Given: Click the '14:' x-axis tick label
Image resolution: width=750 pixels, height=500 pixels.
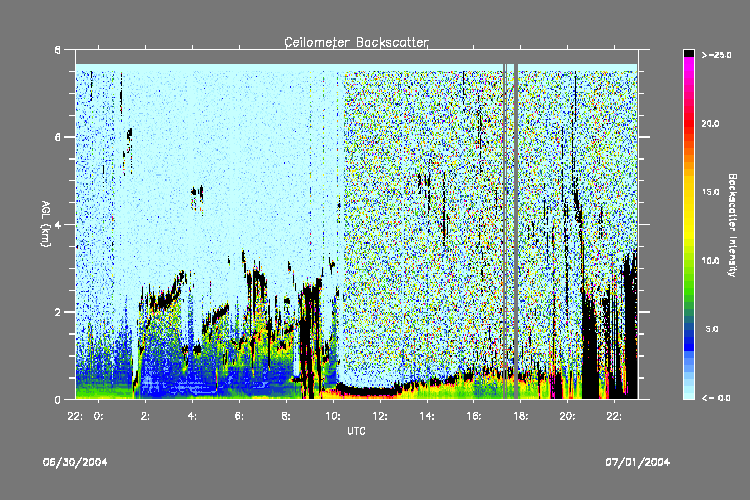Looking at the screenshot, I should point(427,416).
